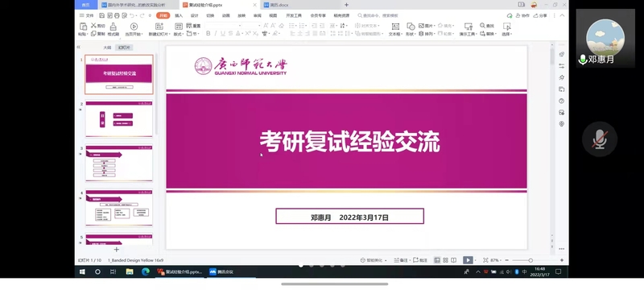The image size is (644, 290).
Task: Open the font name combo box
Action: [223, 26]
